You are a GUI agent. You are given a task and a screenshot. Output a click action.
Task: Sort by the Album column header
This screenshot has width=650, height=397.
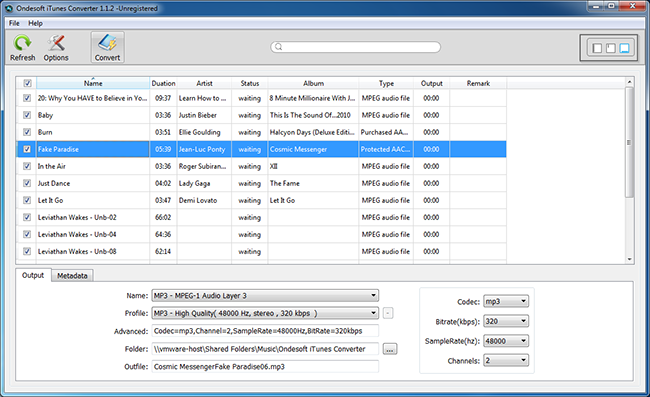click(313, 83)
